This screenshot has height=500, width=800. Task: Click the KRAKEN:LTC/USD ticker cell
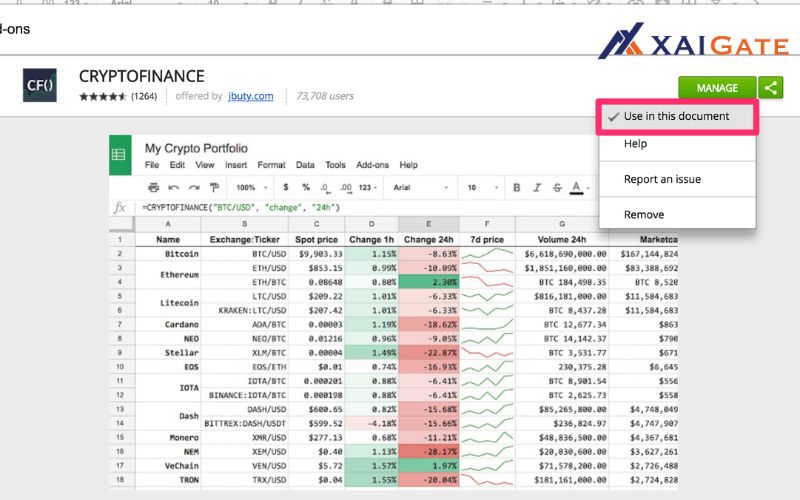coord(245,310)
